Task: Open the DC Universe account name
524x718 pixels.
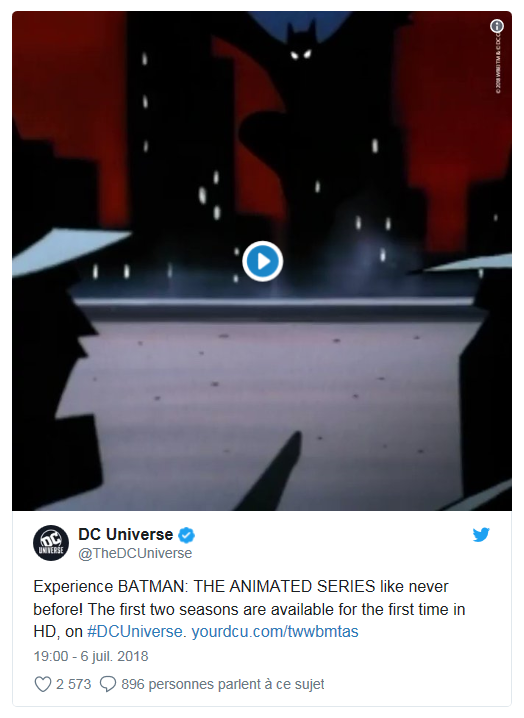Action: [126, 534]
